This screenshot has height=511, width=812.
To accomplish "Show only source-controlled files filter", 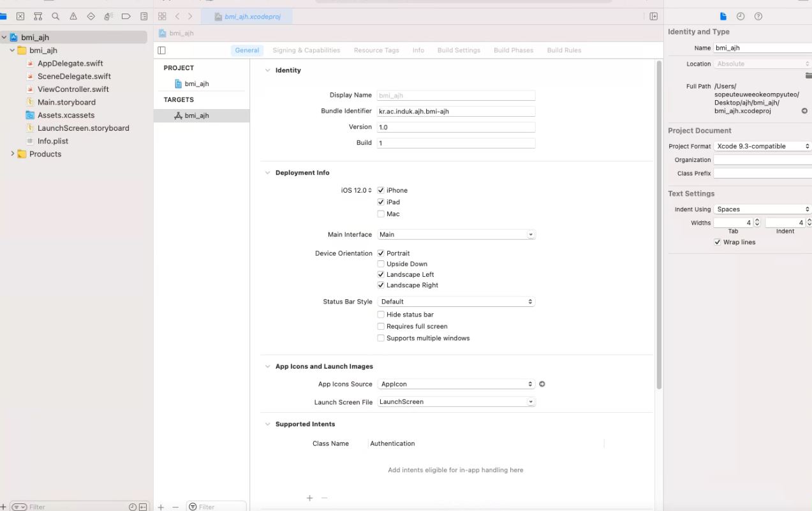I will 143,507.
